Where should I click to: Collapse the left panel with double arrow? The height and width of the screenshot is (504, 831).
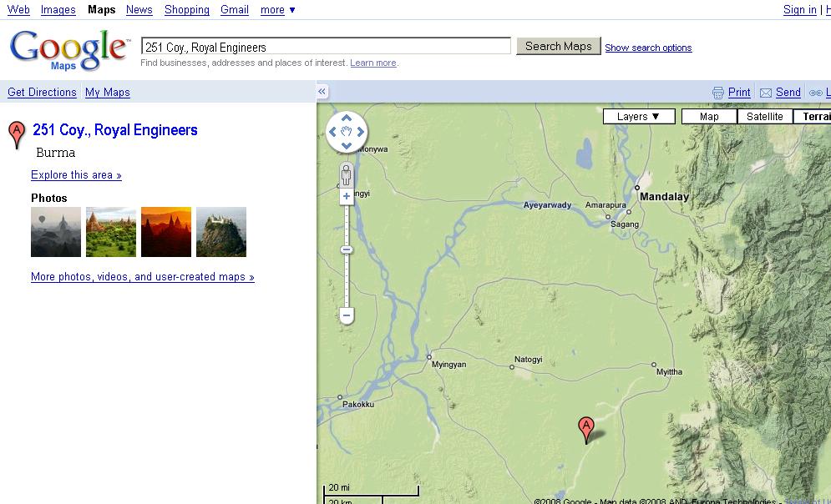(x=322, y=92)
